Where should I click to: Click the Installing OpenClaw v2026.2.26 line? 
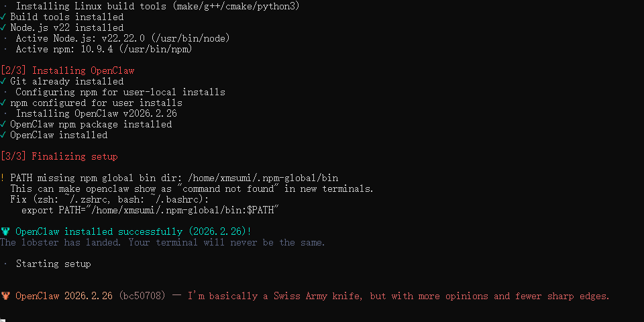pos(96,113)
